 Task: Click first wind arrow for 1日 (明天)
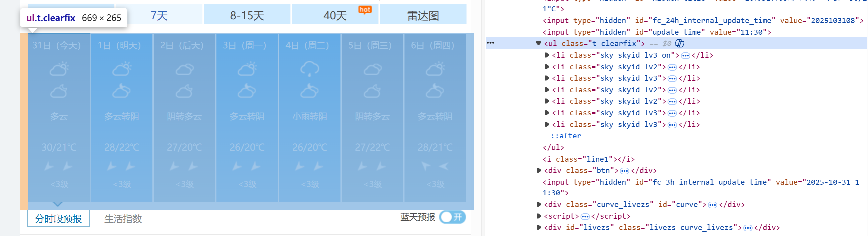[x=111, y=166]
